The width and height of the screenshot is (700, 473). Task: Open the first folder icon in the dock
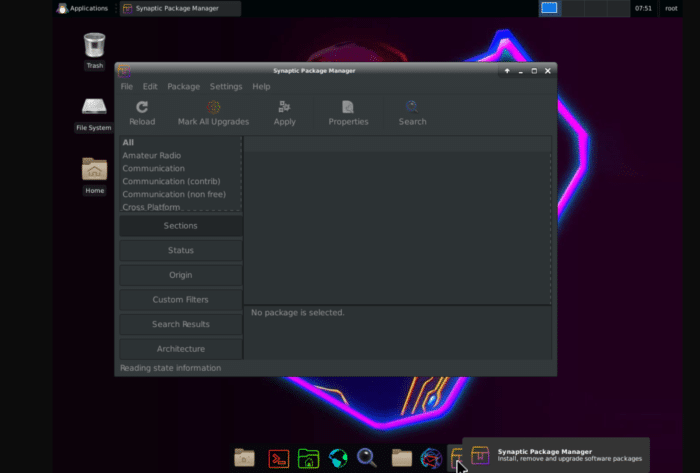[x=244, y=458]
